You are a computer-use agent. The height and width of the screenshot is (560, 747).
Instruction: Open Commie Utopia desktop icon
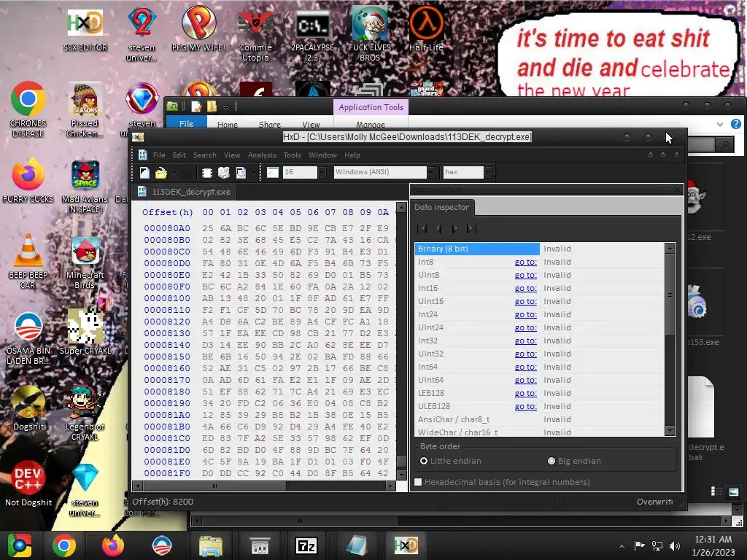coord(256,36)
